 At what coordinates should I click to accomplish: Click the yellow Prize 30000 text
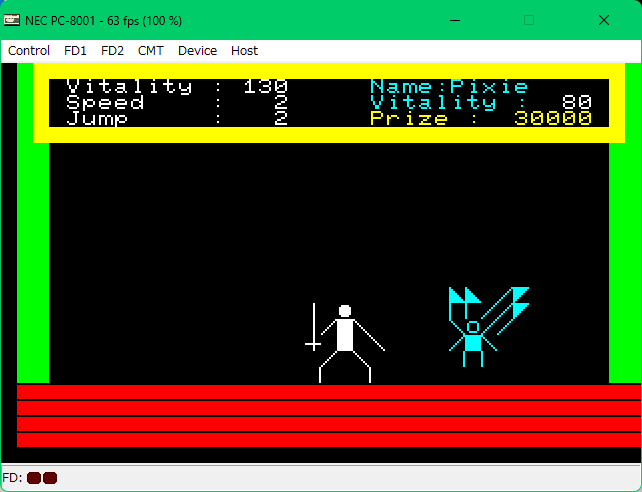tap(480, 119)
